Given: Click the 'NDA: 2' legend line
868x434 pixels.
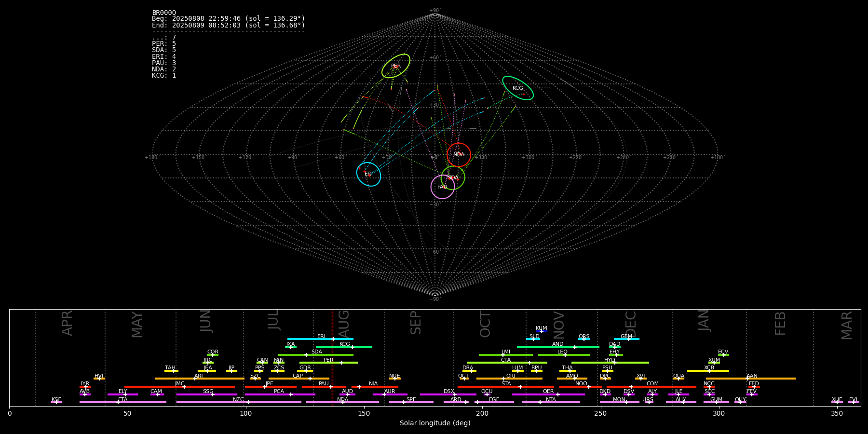Looking at the screenshot, I should (164, 69).
